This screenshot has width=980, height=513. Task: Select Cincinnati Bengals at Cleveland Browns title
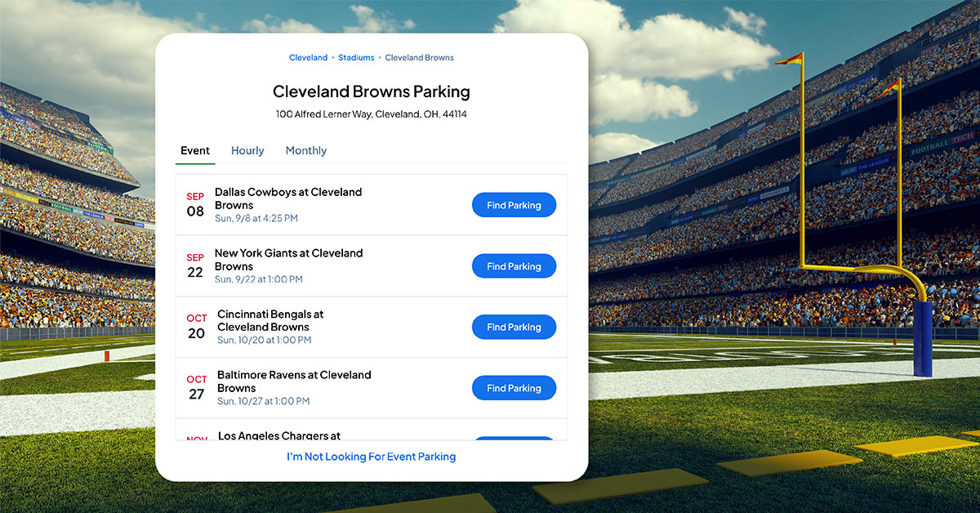pos(270,320)
